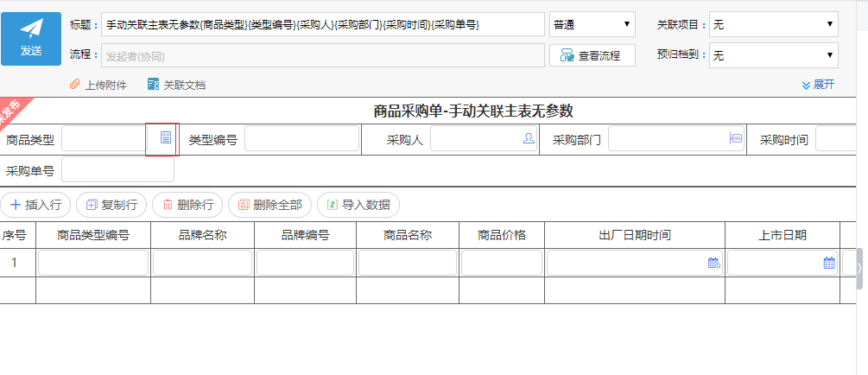Open the 预归档到 dropdown
Screen dimensions: 868x375
[773, 55]
